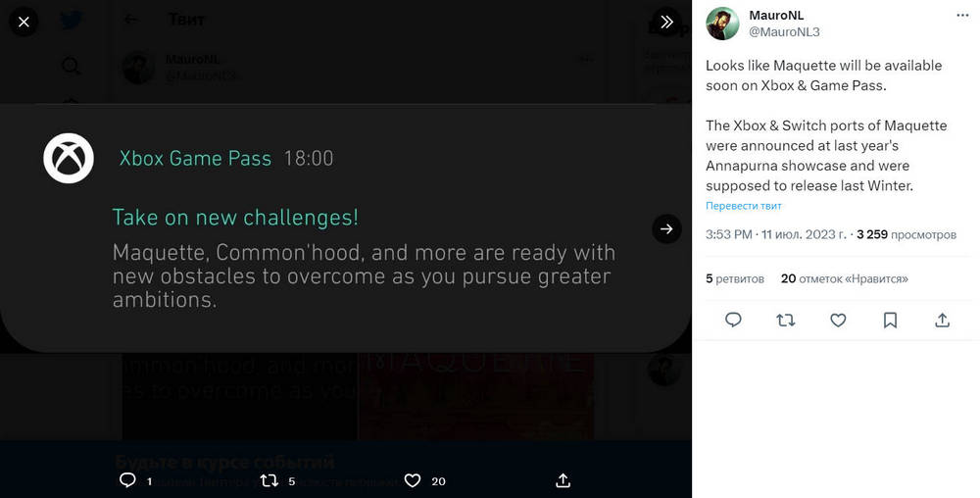
Task: Reply using the side panel comment icon
Action: (732, 320)
